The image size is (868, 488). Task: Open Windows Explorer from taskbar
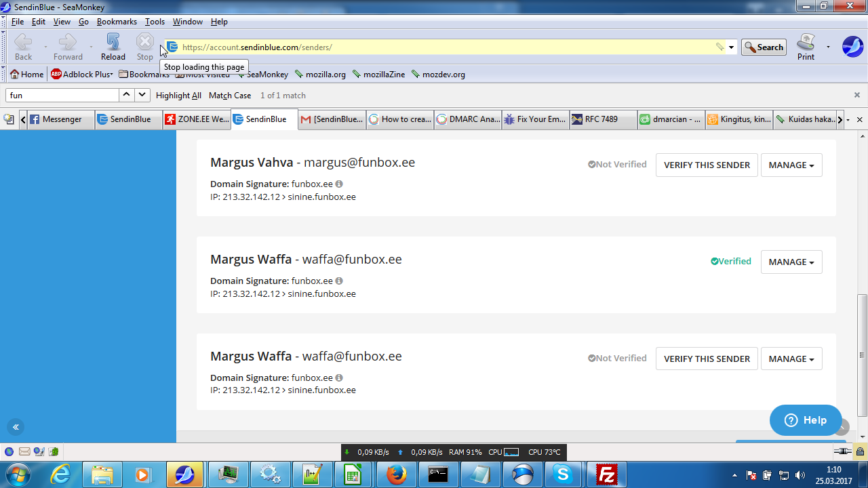(x=102, y=474)
